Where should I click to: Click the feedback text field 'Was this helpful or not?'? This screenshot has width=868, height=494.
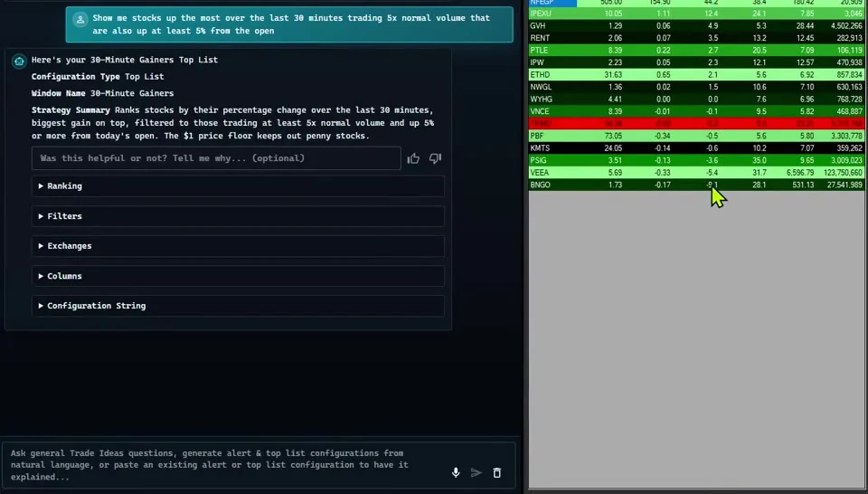(x=216, y=158)
